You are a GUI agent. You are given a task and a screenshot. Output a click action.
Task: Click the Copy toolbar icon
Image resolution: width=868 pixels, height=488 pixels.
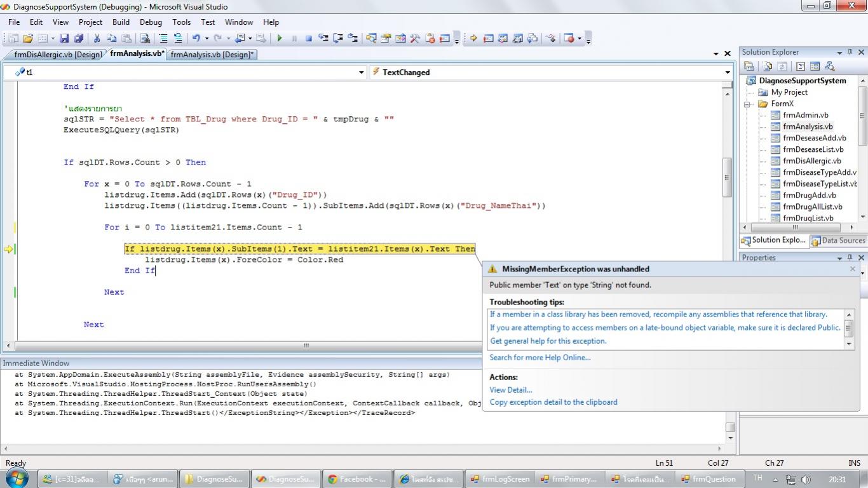pyautogui.click(x=112, y=39)
